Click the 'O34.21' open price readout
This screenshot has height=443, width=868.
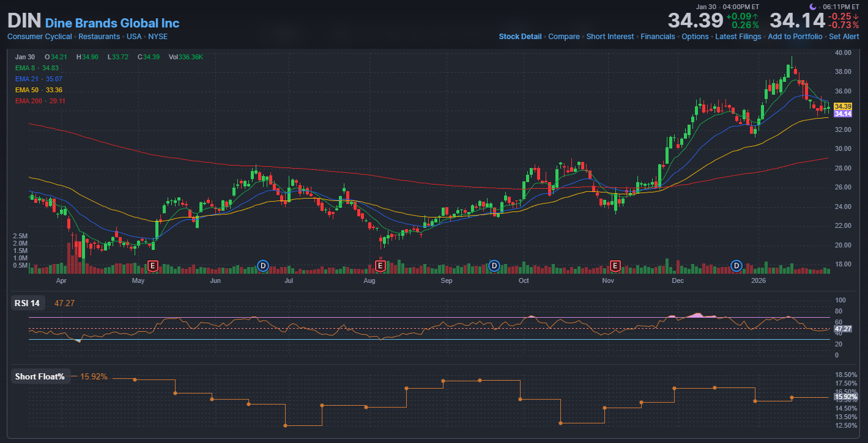coord(56,57)
